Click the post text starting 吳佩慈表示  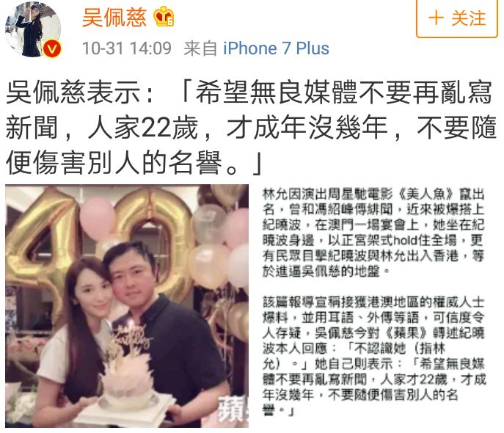pos(252,127)
